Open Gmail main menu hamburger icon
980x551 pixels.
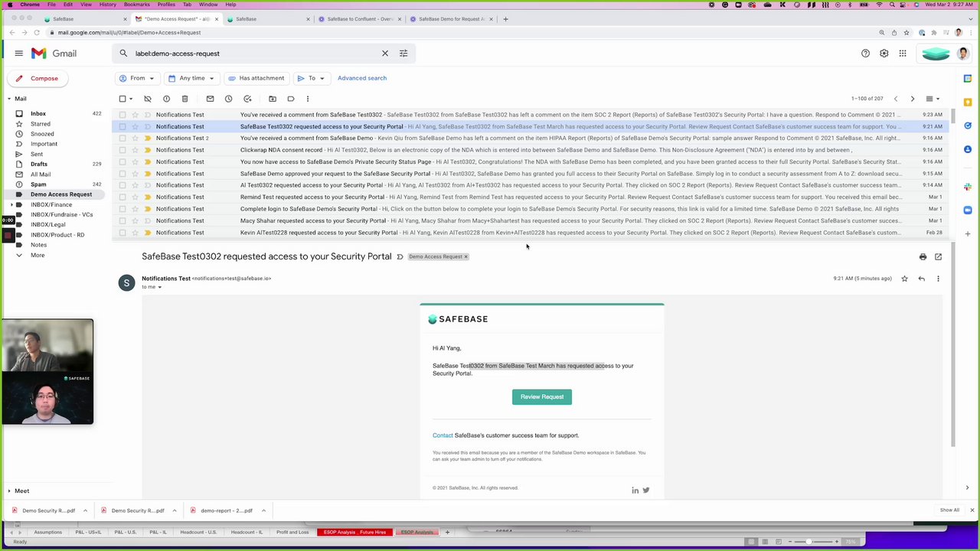(x=18, y=54)
